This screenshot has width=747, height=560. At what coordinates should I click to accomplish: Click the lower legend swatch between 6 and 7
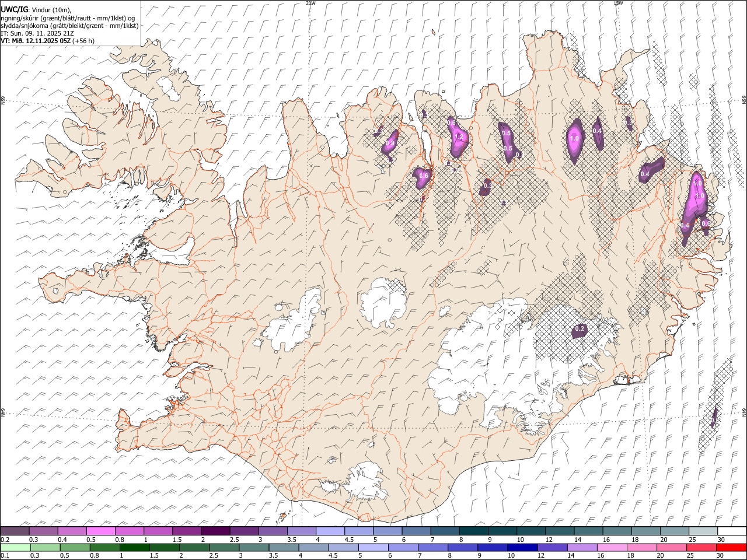[403, 547]
